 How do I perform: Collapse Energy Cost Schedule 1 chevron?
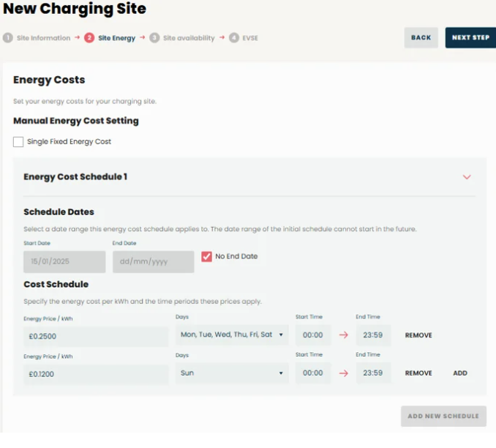pyautogui.click(x=467, y=177)
